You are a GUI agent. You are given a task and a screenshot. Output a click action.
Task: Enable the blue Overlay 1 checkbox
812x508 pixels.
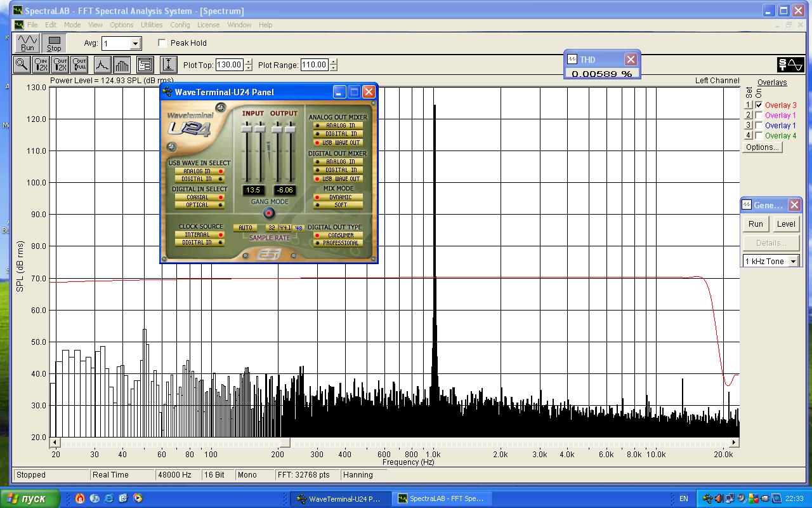click(759, 125)
